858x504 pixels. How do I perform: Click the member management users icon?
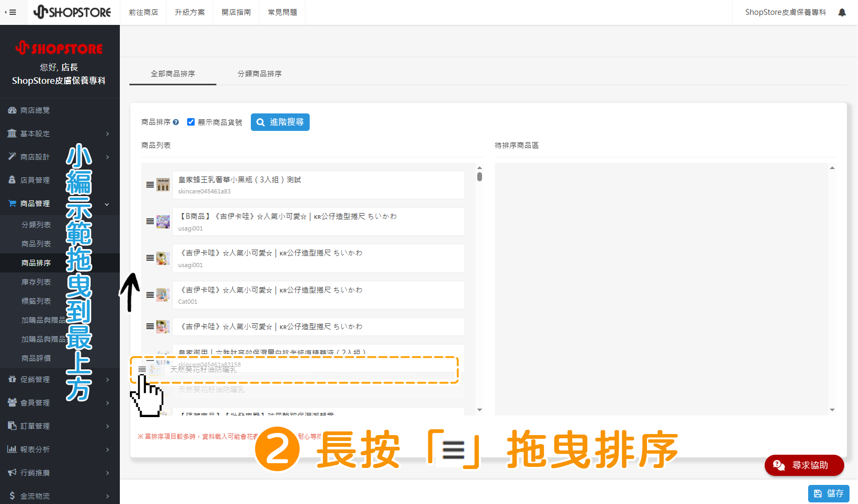coord(12,402)
